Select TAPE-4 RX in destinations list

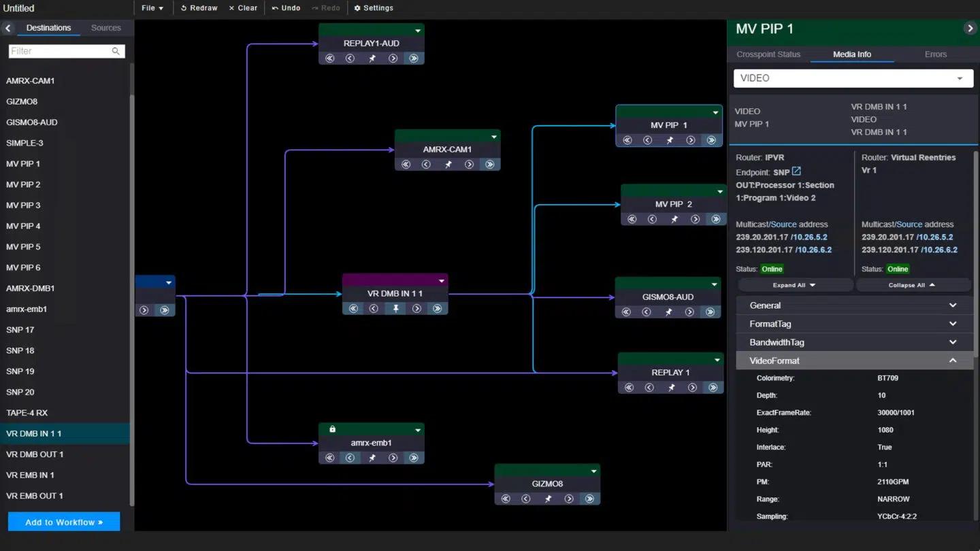pyautogui.click(x=65, y=413)
